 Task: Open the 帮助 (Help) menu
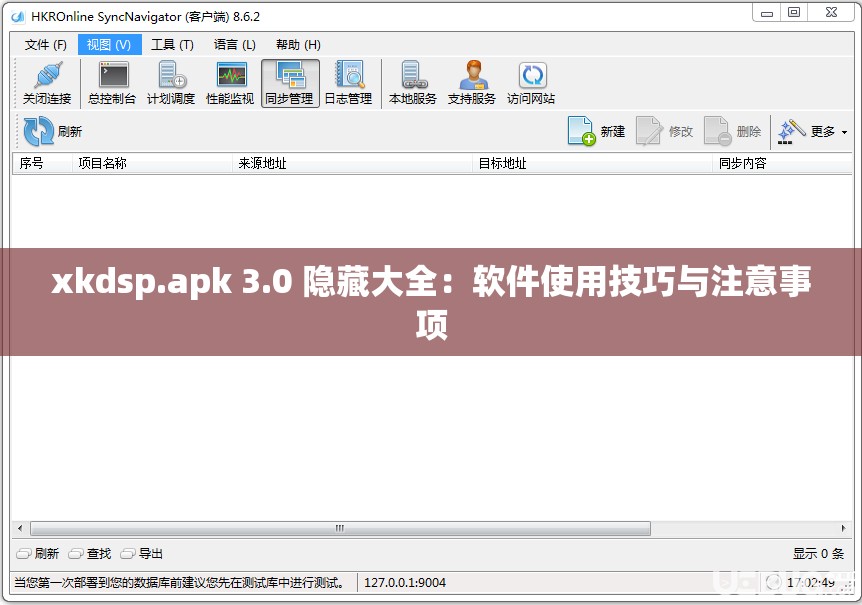coord(297,44)
